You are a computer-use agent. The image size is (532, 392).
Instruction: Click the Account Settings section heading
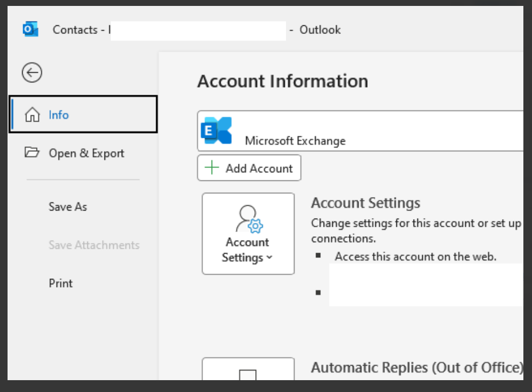pos(366,203)
